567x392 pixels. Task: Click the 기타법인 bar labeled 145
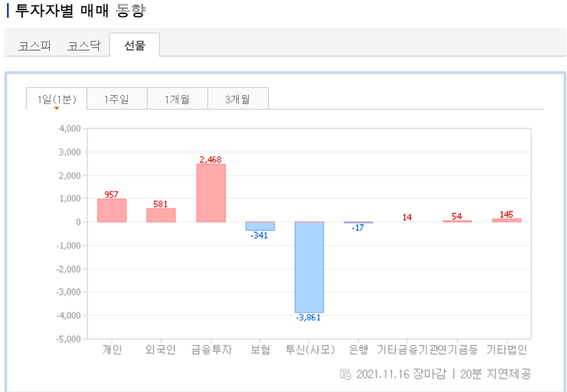click(x=507, y=220)
